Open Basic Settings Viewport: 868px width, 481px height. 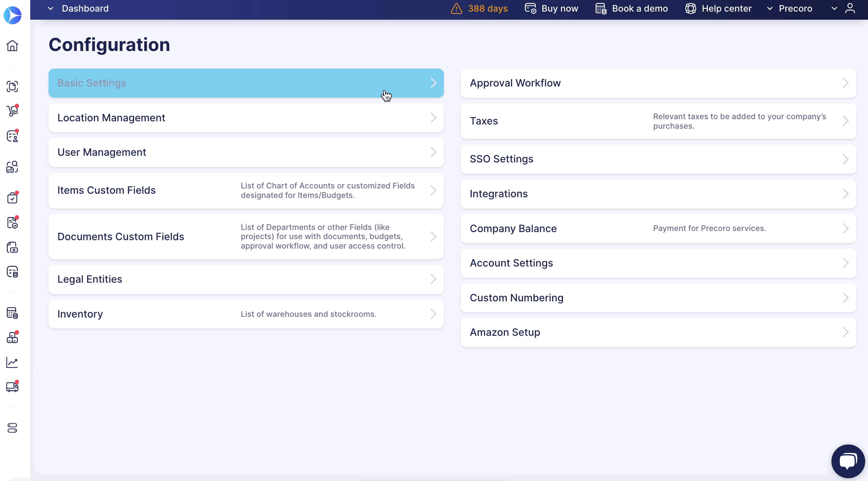click(x=246, y=83)
